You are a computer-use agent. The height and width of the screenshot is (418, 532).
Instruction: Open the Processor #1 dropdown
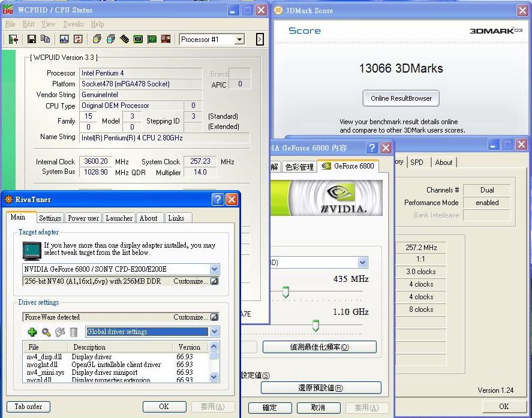[240, 40]
